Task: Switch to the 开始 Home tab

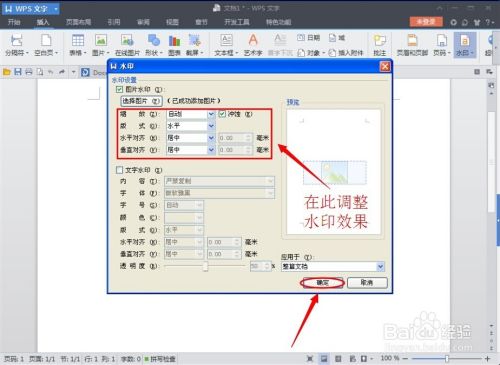Action: click(14, 22)
